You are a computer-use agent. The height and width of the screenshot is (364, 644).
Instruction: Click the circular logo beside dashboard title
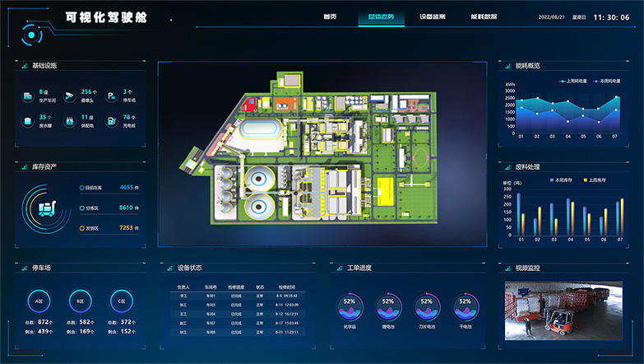(x=31, y=35)
